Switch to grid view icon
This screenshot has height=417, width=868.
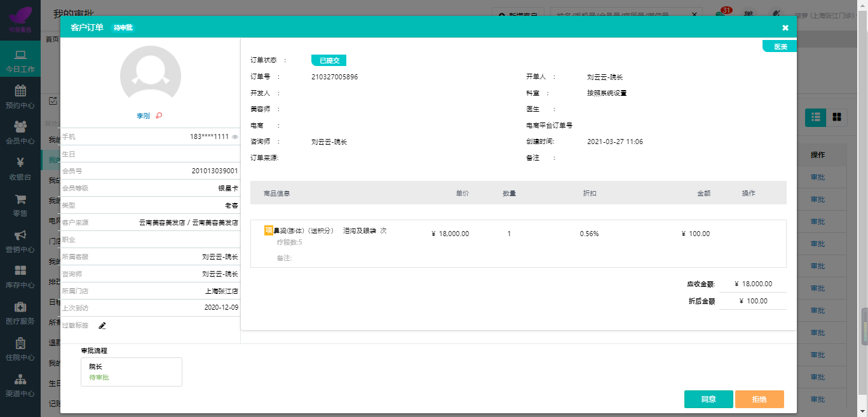click(837, 117)
